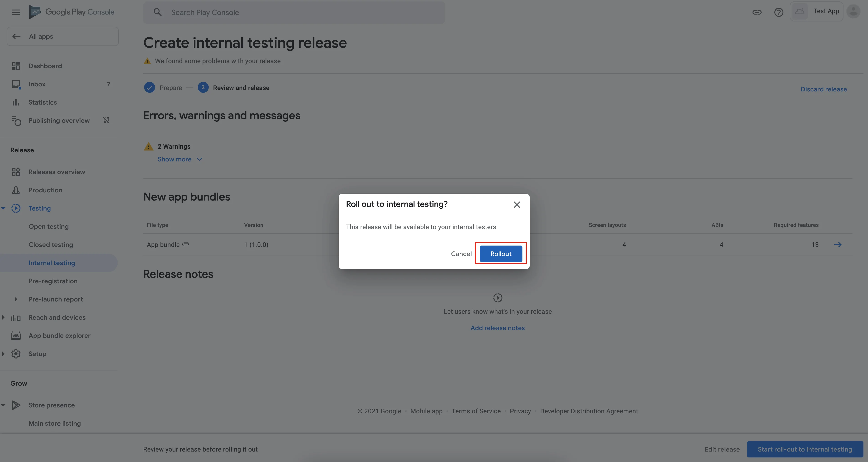Select Closed testing in sidebar
This screenshot has height=462, width=868.
pos(50,245)
